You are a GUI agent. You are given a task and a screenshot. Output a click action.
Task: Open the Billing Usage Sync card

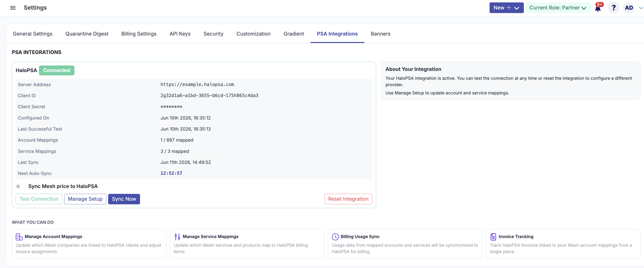click(x=405, y=244)
